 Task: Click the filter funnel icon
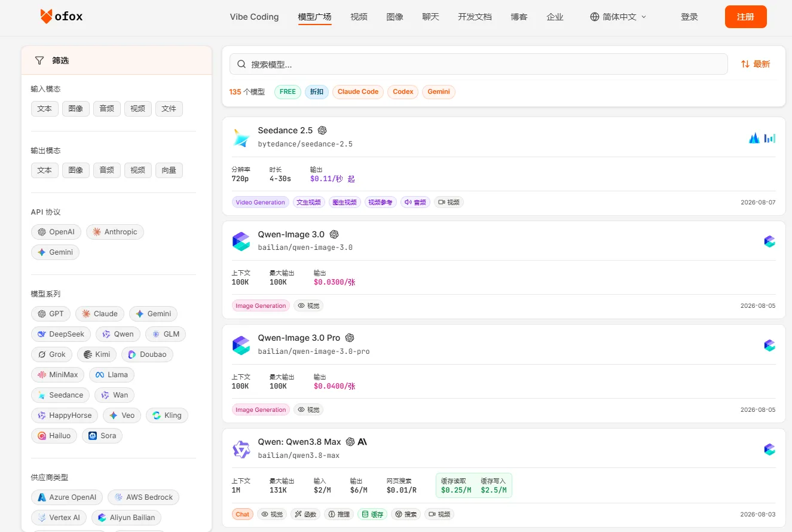[39, 60]
